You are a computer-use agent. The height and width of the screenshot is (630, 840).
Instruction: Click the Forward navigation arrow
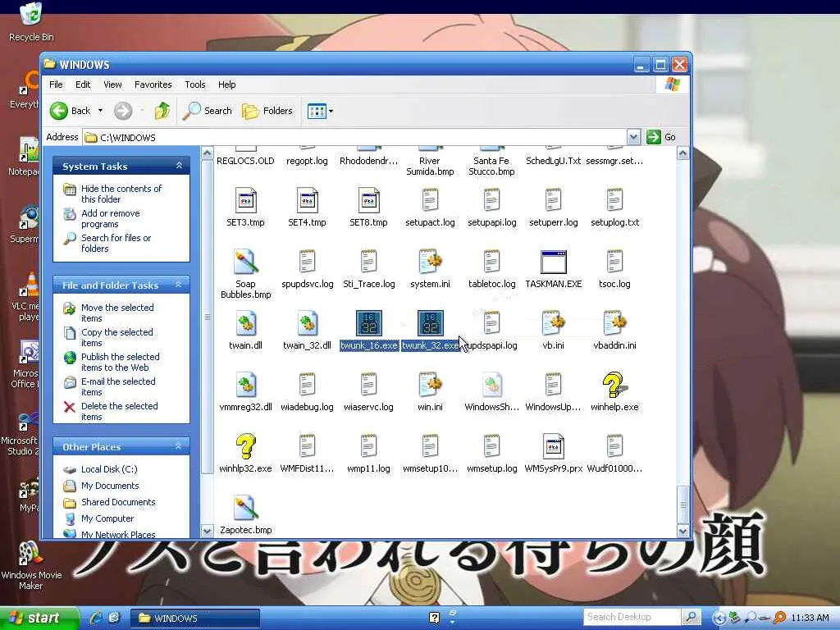pos(123,111)
